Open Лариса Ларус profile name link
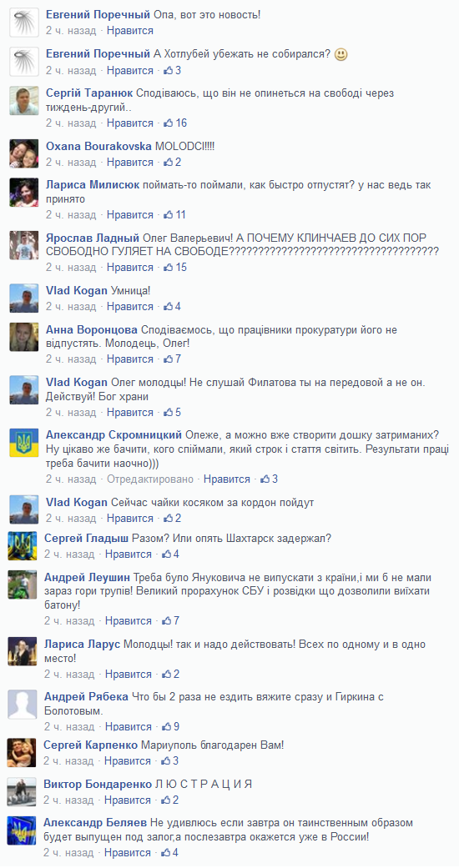This screenshot has height=868, width=459. pos(82,645)
